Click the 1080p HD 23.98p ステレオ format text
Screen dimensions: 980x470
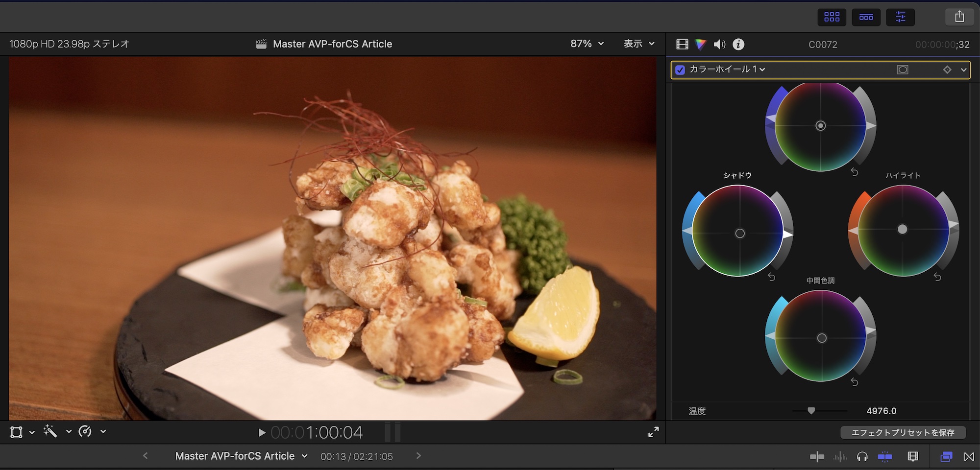pyautogui.click(x=69, y=44)
